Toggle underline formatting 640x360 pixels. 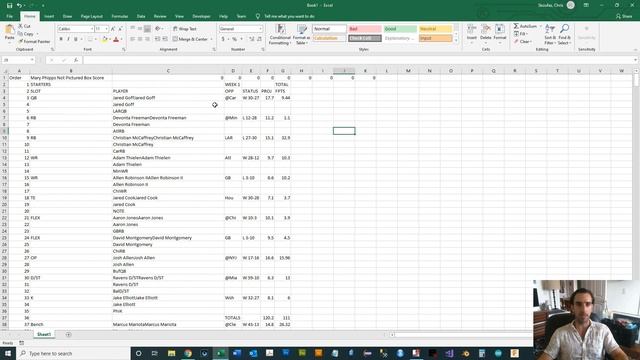(x=76, y=39)
